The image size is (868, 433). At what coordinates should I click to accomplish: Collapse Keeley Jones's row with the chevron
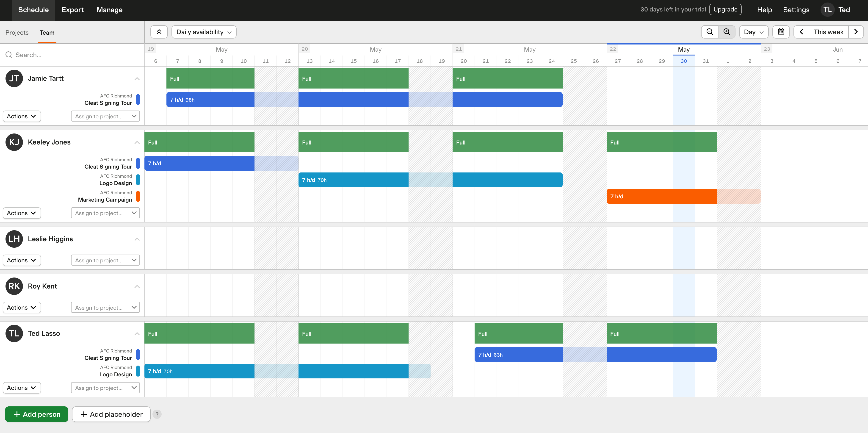point(137,142)
